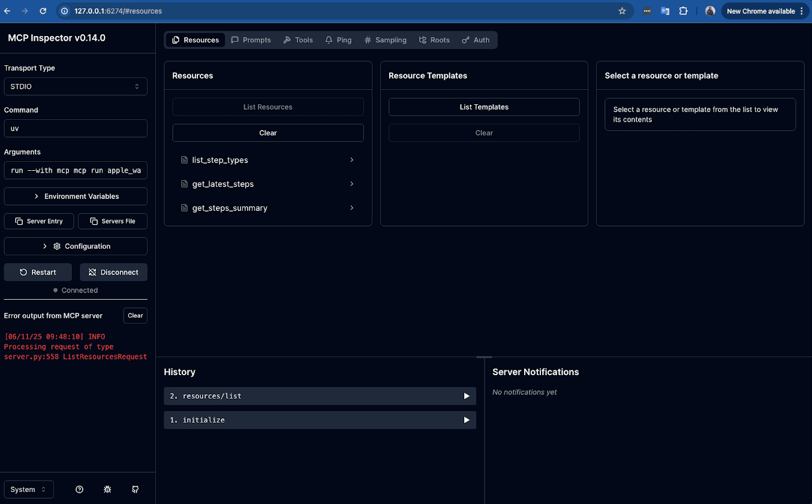Click the Command input field
Image resolution: width=812 pixels, height=504 pixels.
[x=76, y=128]
